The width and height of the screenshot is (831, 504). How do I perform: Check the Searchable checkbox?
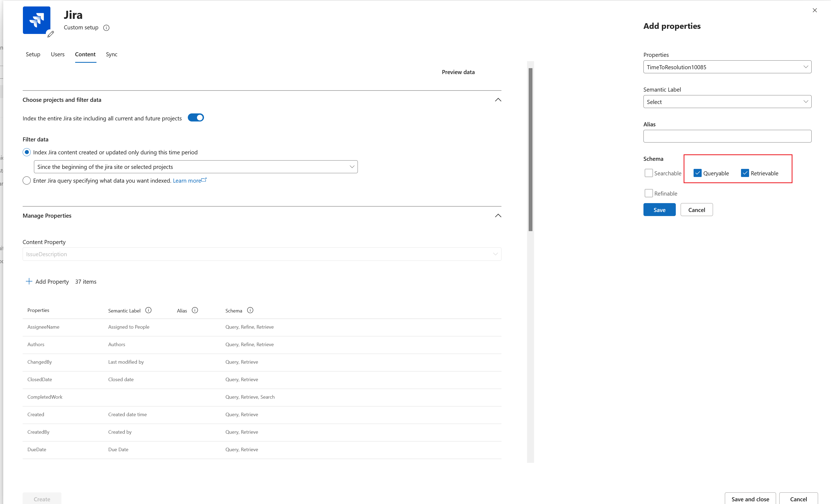pos(649,173)
